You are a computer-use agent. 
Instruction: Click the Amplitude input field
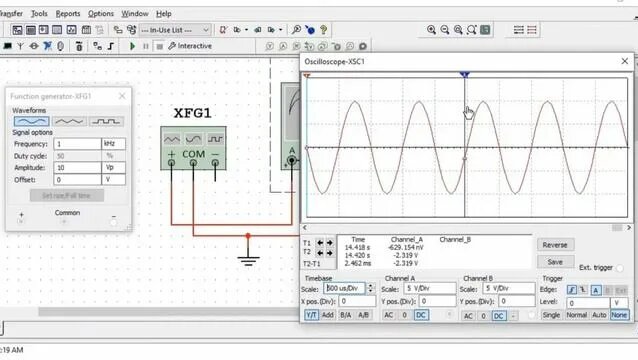[77, 167]
